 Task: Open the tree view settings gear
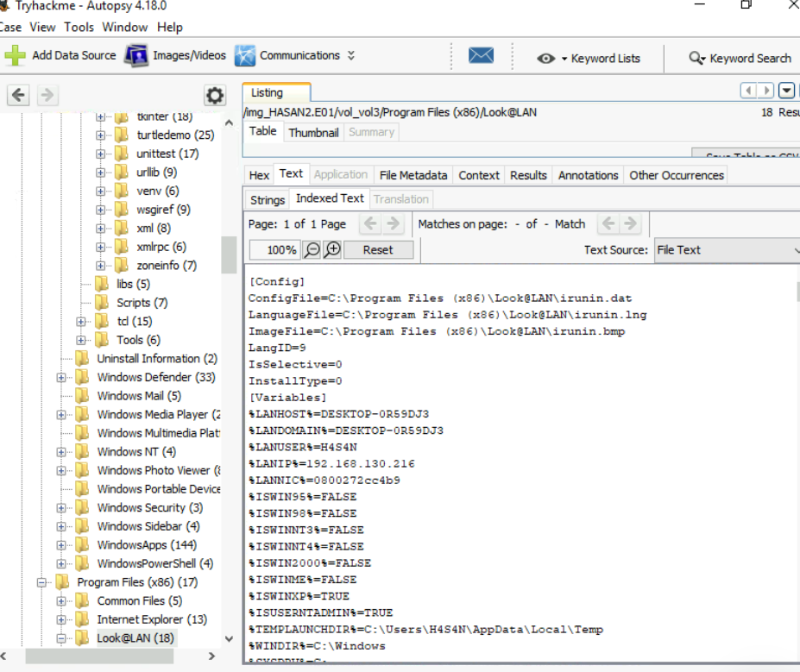215,96
